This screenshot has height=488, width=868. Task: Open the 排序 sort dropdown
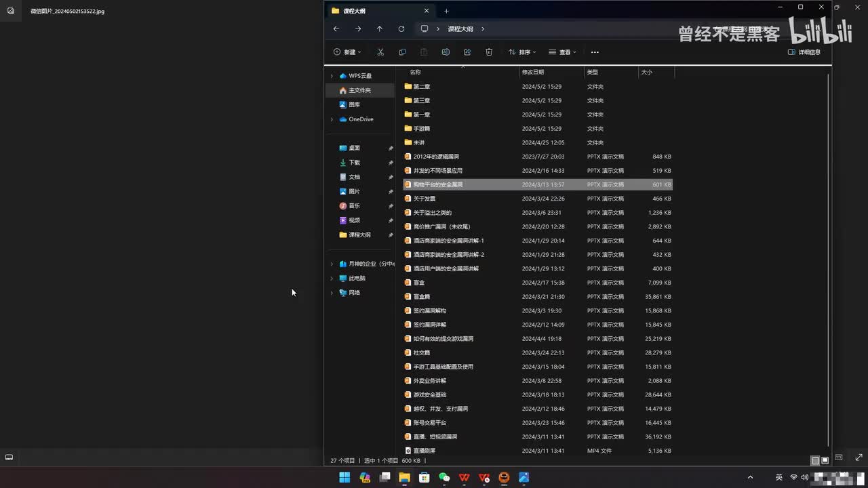(x=522, y=52)
